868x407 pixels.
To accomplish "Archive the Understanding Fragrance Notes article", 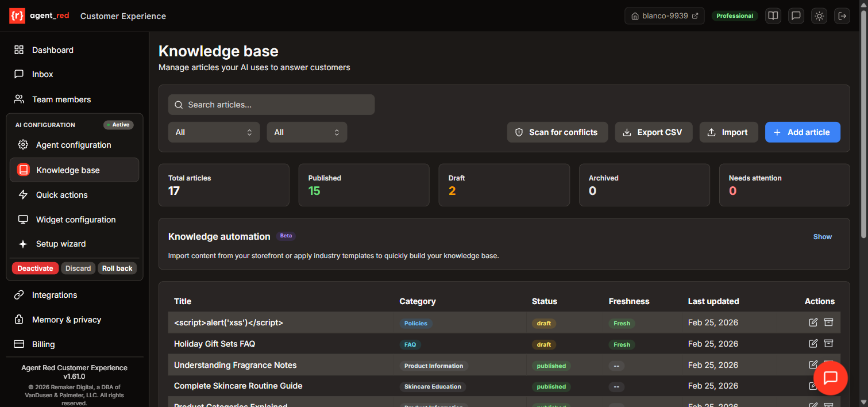I will click(x=828, y=364).
